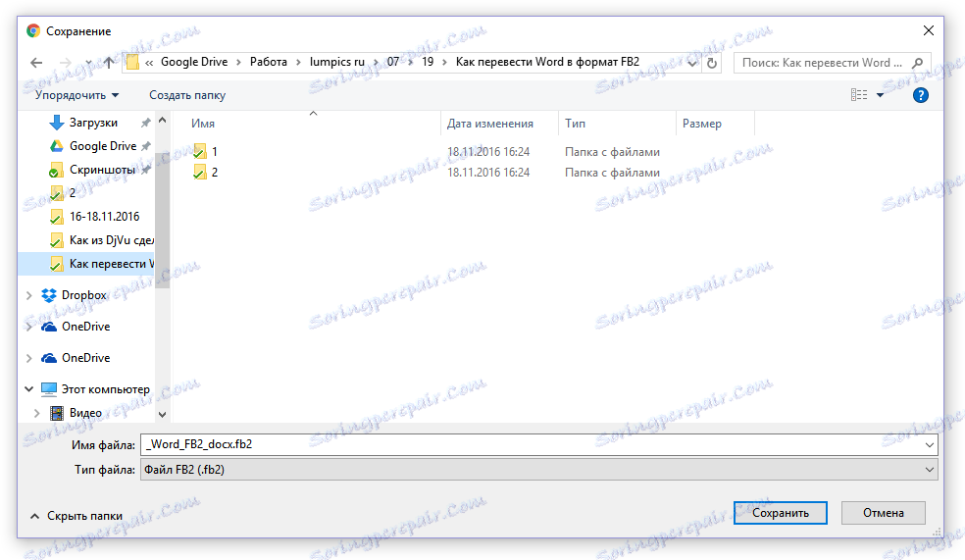Go up one folder level
The width and height of the screenshot is (965, 560).
109,63
